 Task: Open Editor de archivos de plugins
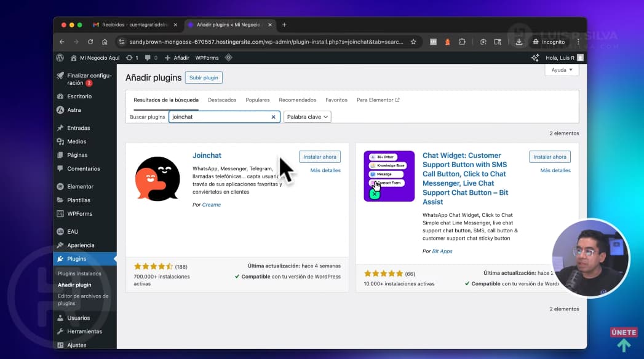[83, 299]
